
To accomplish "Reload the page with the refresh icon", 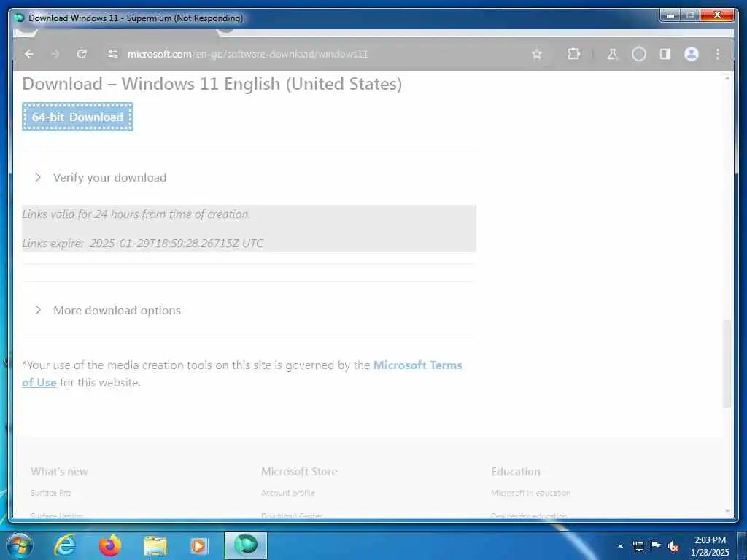I will click(82, 54).
